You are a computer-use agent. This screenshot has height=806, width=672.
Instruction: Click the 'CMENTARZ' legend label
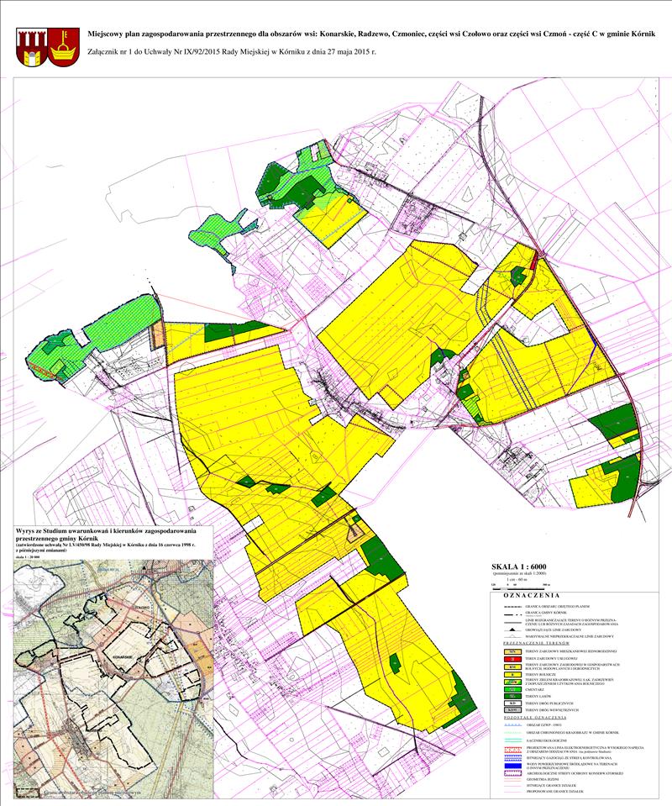pos(535,689)
